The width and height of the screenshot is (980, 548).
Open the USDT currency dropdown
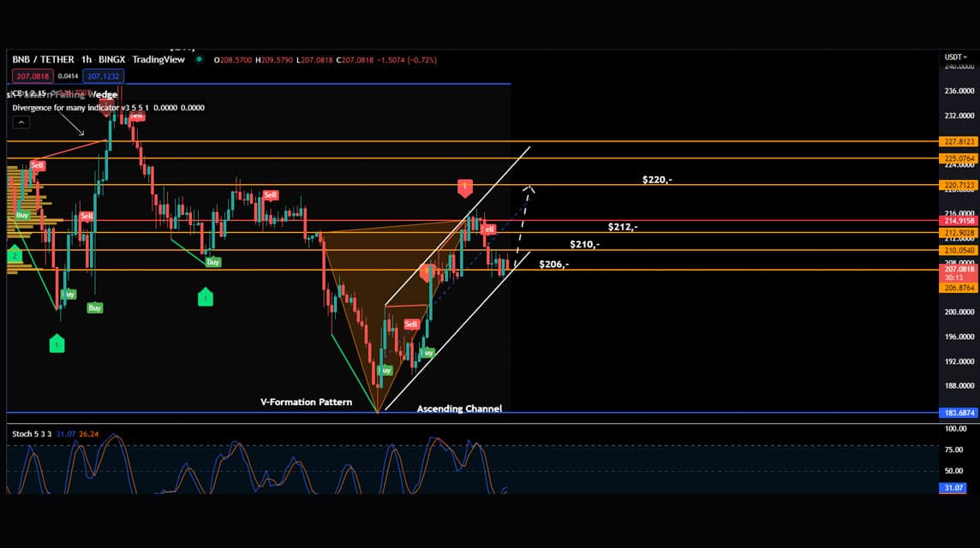point(956,57)
